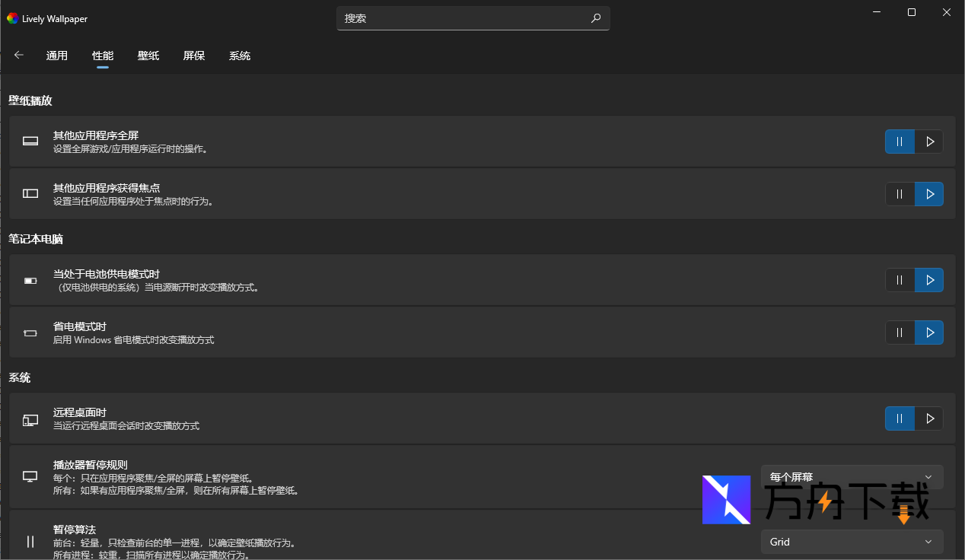
Task: Open the 壁纸 settings tab
Action: pyautogui.click(x=148, y=56)
